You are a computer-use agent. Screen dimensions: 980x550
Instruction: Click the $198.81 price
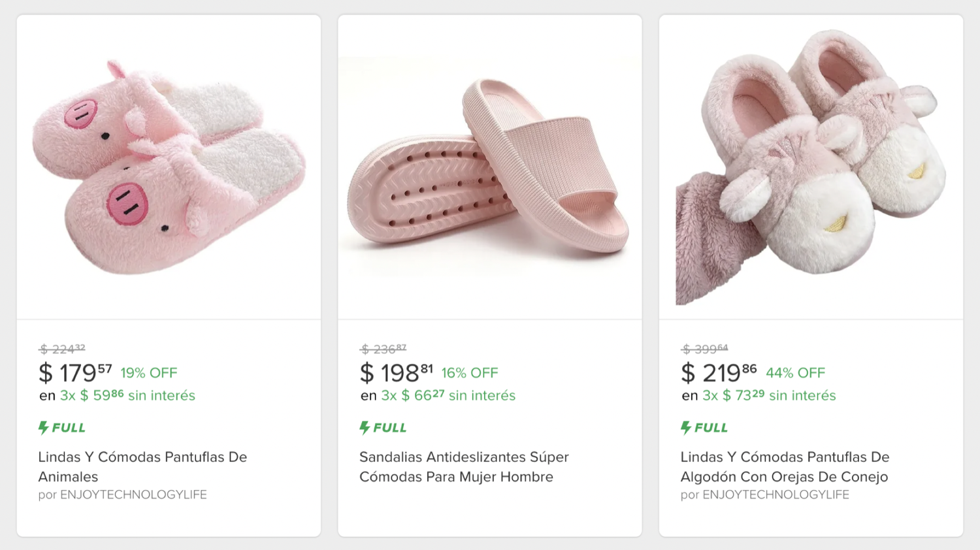pyautogui.click(x=397, y=373)
